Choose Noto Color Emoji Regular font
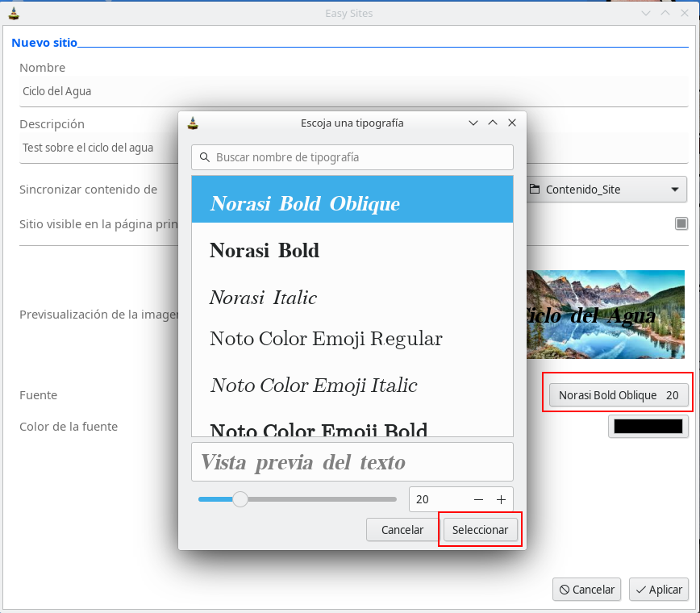700x613 pixels. [326, 339]
